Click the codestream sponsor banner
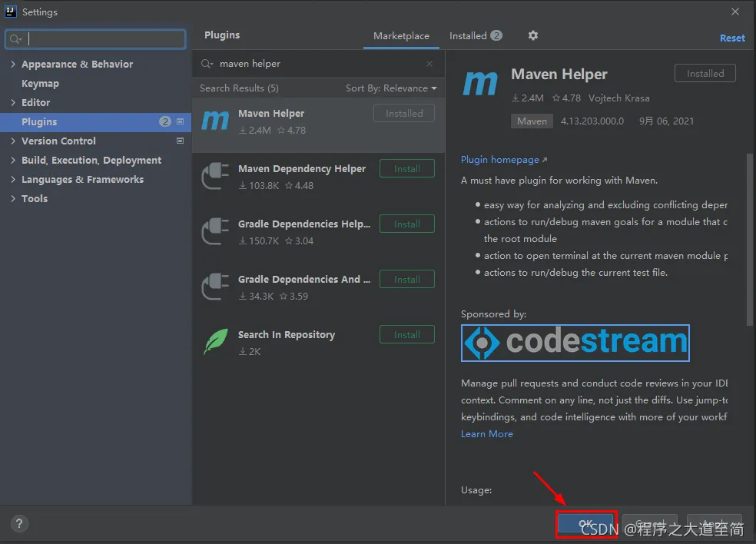 pos(575,343)
